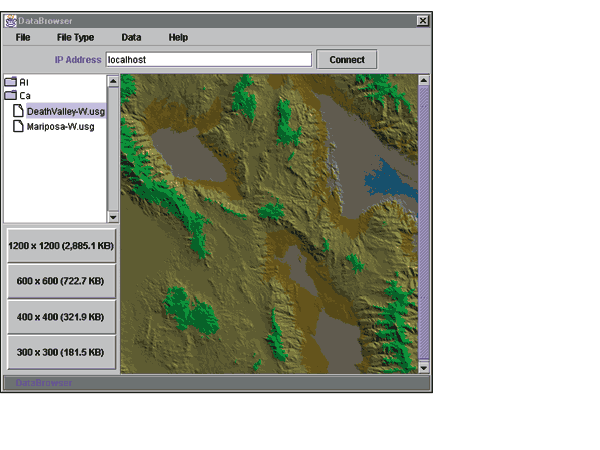
Task: Select the 600 x 600 (722.7 KB) option
Action: pyautogui.click(x=60, y=281)
